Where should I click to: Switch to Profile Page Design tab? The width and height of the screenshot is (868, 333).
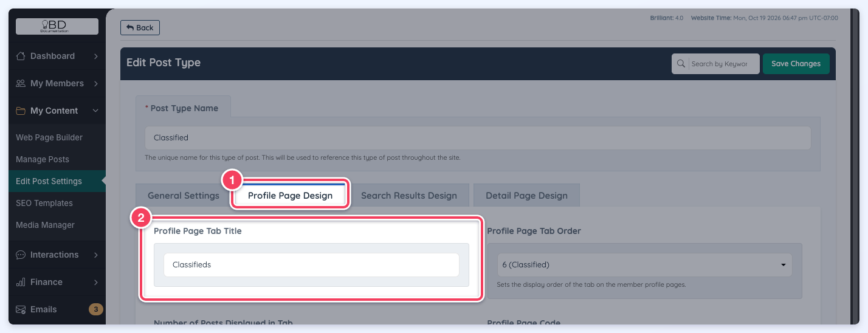tap(290, 196)
